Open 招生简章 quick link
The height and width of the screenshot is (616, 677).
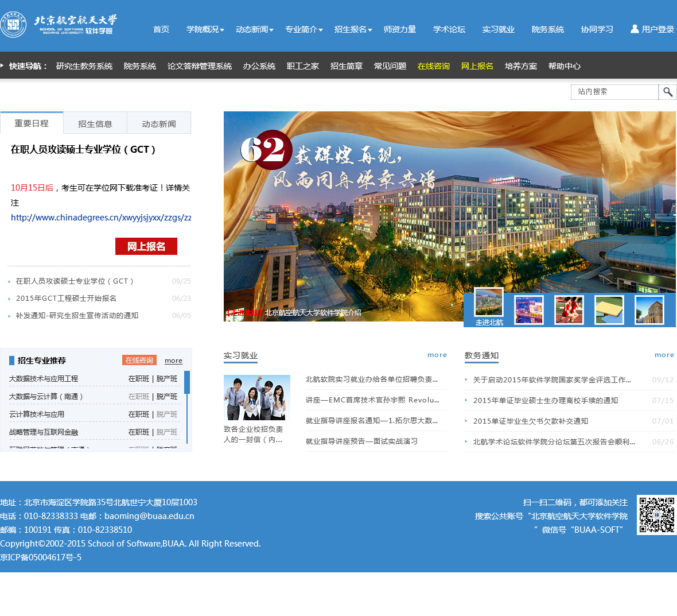pyautogui.click(x=347, y=66)
